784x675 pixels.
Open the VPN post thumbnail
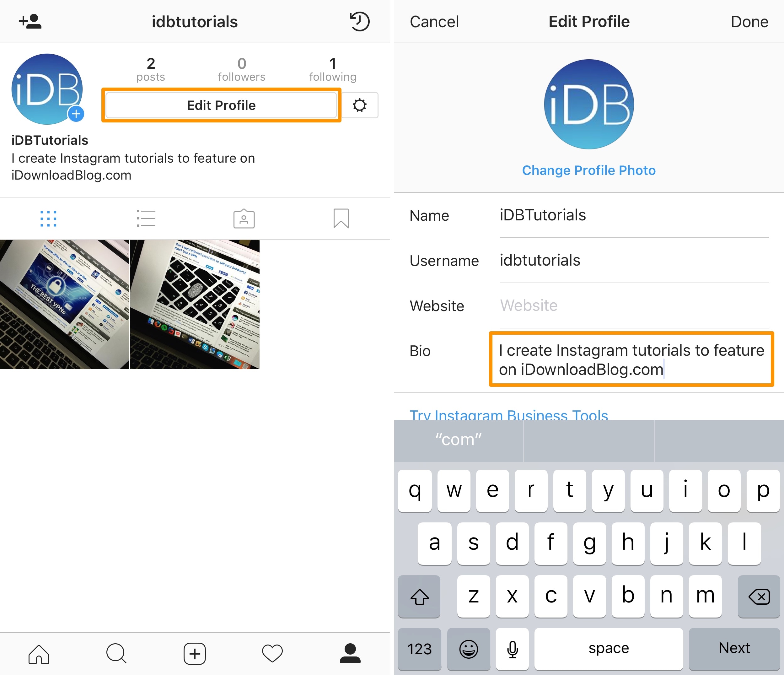pyautogui.click(x=64, y=304)
